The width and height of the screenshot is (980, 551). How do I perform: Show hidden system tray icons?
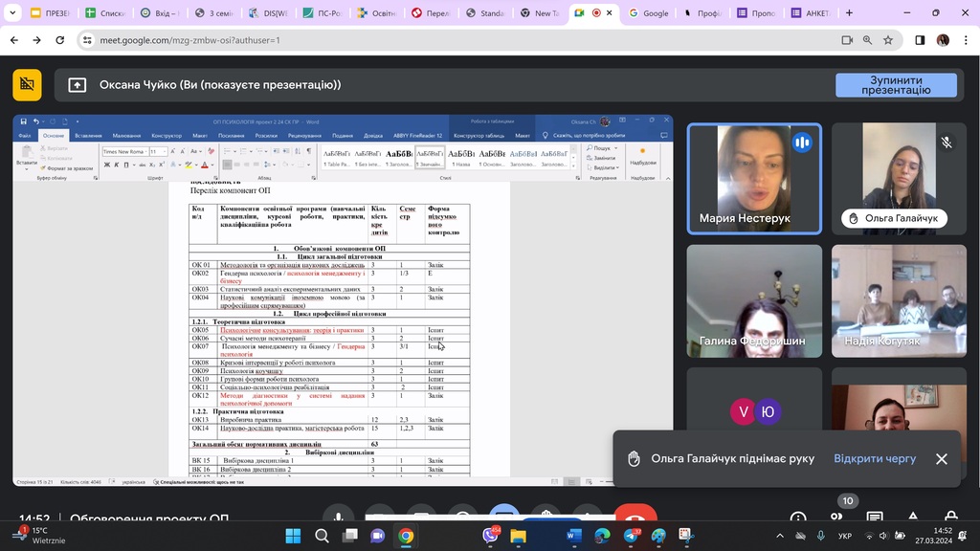tap(780, 536)
